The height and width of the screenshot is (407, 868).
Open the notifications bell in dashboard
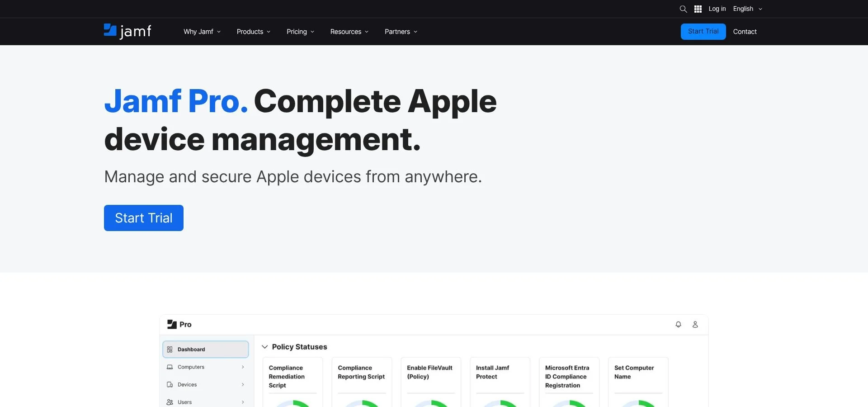click(x=678, y=324)
